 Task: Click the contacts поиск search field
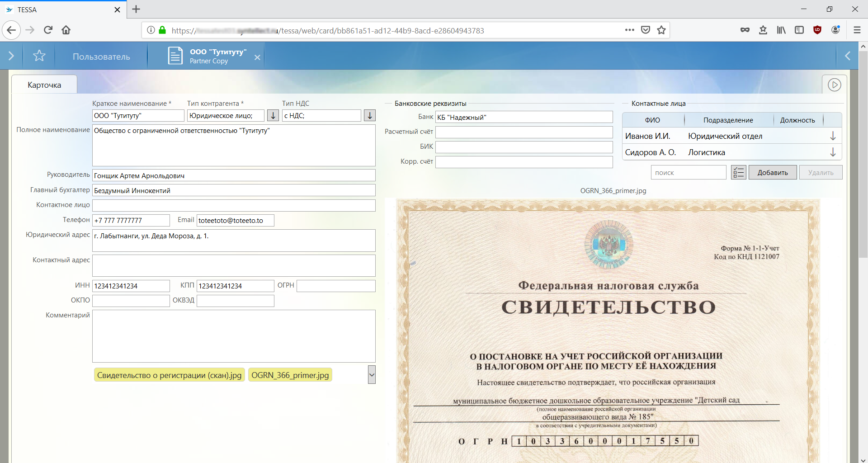688,172
